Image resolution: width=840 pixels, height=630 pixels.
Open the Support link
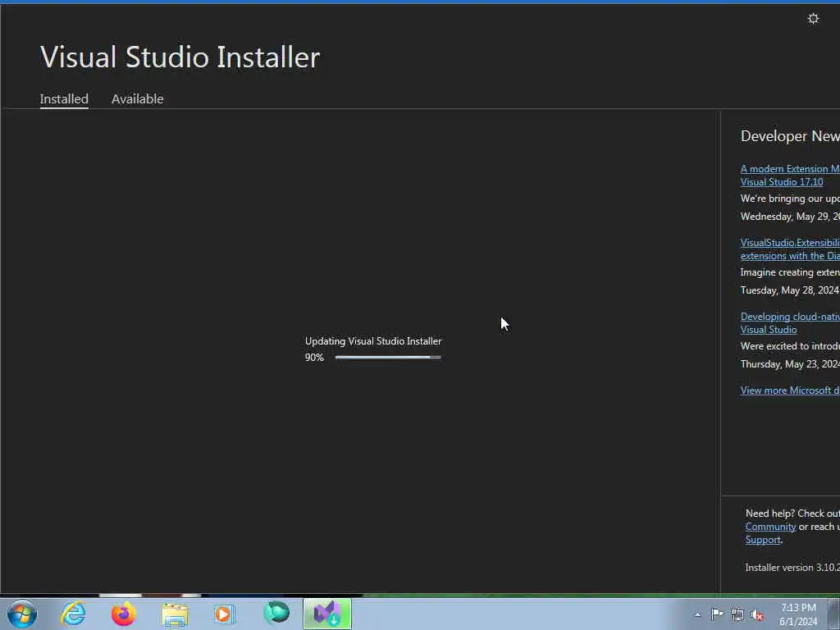[763, 540]
